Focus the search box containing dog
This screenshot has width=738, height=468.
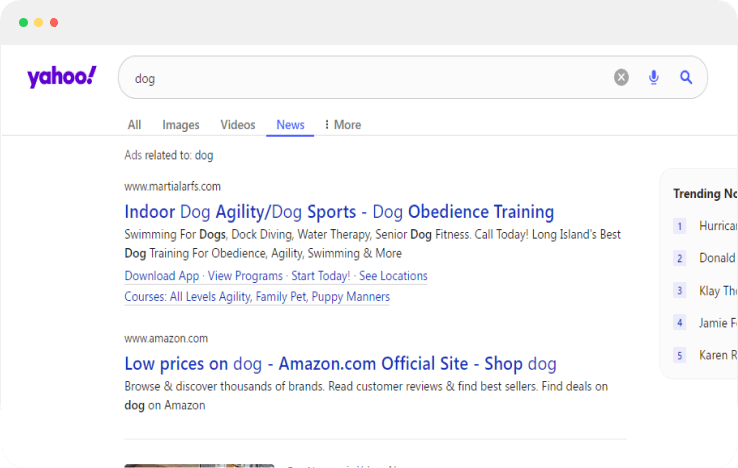[367, 78]
